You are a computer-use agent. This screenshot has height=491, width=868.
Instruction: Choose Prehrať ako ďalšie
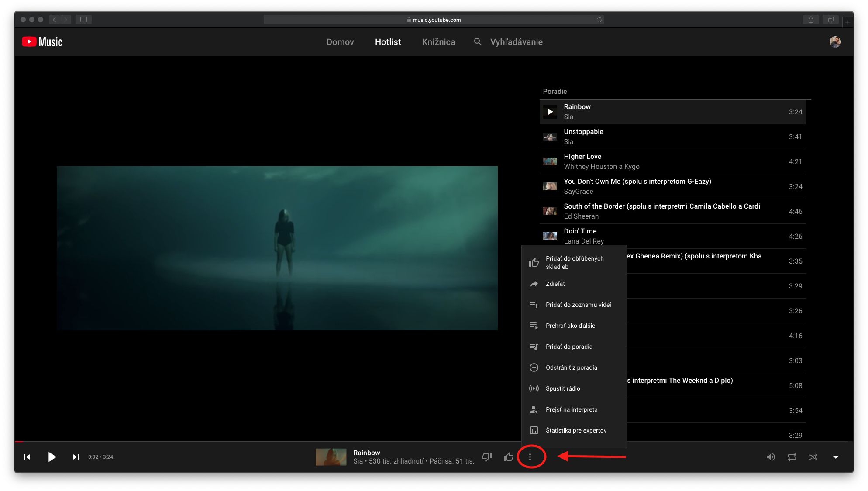[x=574, y=326]
